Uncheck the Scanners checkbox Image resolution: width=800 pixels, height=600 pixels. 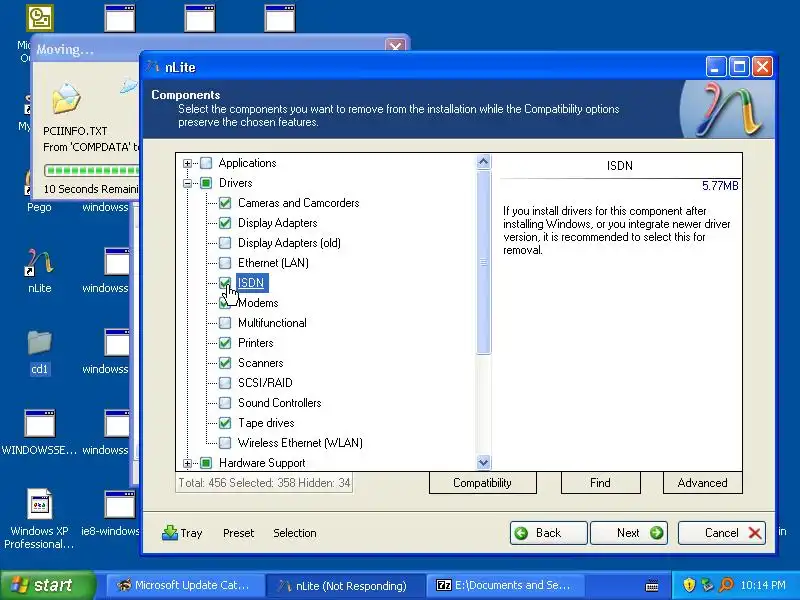(x=225, y=363)
